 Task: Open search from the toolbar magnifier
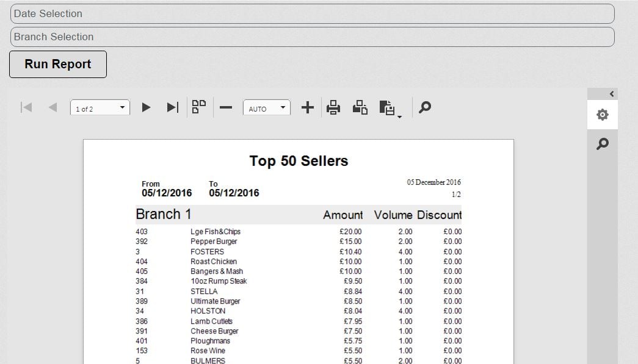click(425, 108)
